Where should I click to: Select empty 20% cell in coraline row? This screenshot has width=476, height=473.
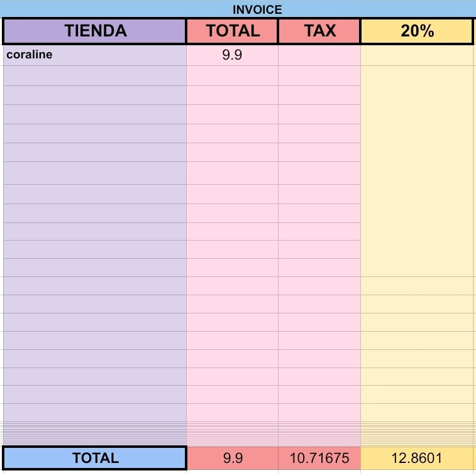coord(417,55)
